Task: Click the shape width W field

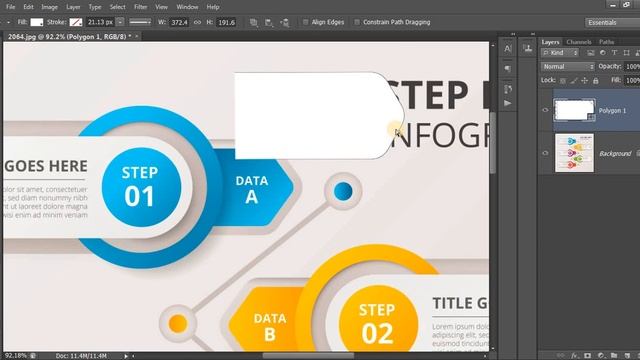Action: pos(179,22)
